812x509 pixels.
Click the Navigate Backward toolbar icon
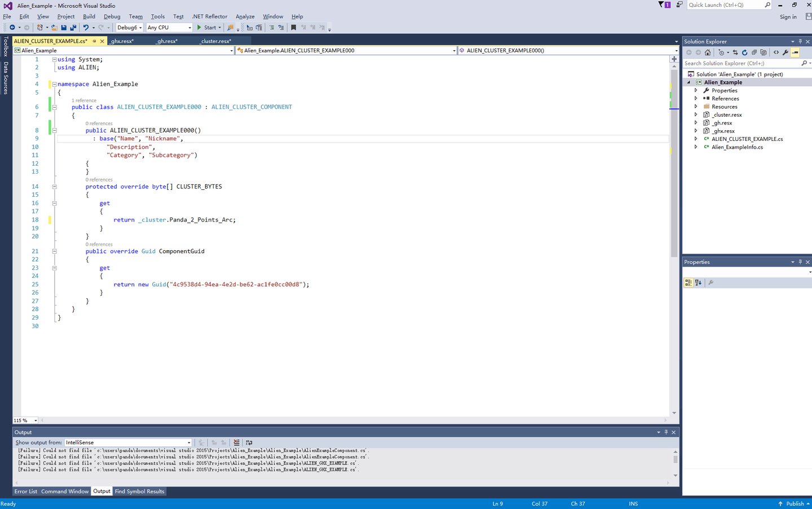[12, 27]
